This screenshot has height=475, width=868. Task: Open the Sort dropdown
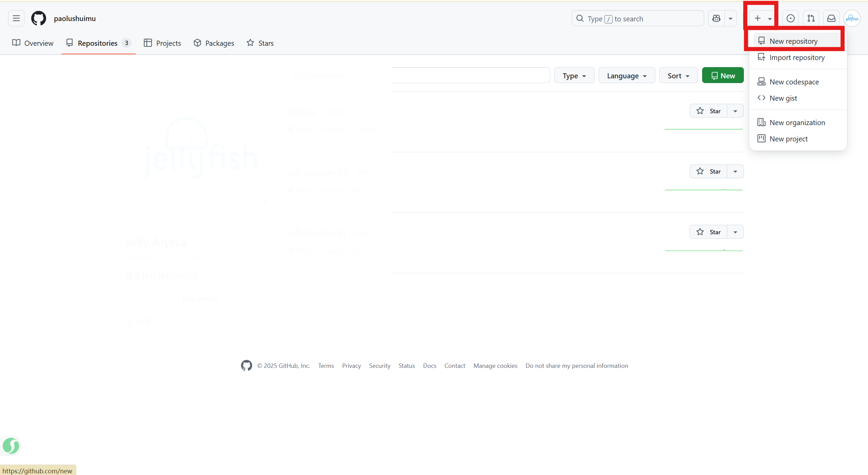[678, 75]
